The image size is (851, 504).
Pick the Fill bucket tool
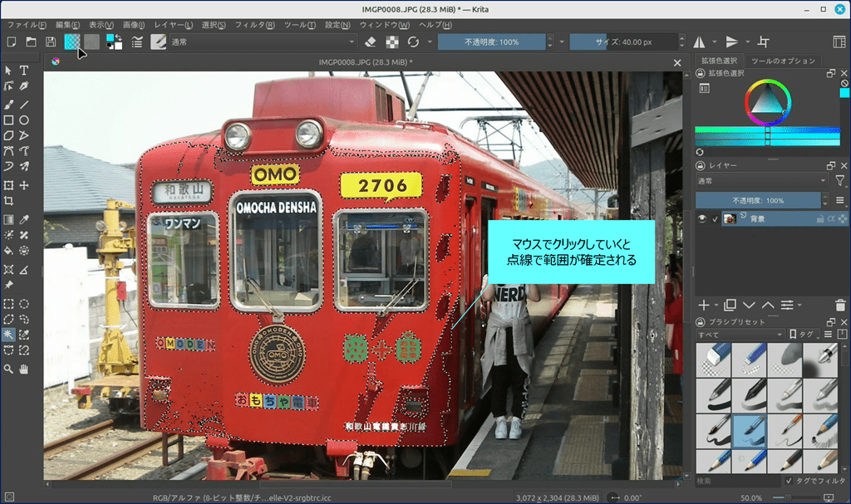8,249
